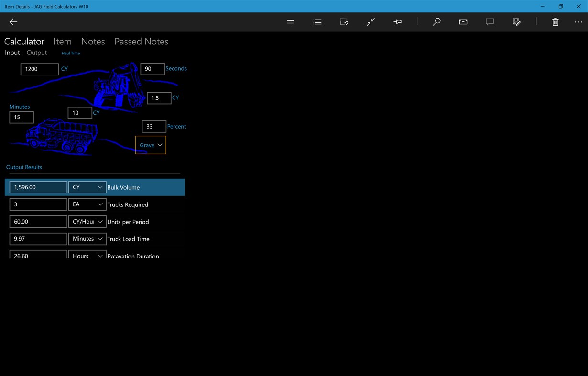Delete the item with the trash icon
The height and width of the screenshot is (376, 588).
click(x=555, y=22)
